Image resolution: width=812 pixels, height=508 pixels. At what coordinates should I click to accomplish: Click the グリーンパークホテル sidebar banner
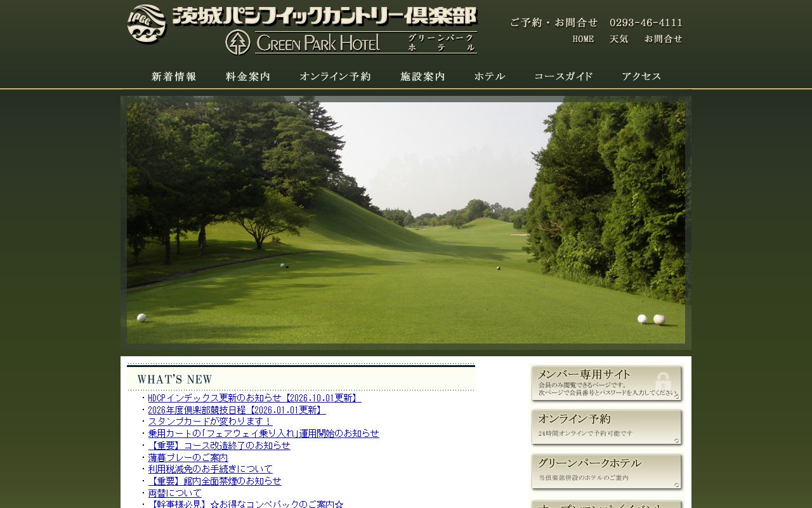607,472
